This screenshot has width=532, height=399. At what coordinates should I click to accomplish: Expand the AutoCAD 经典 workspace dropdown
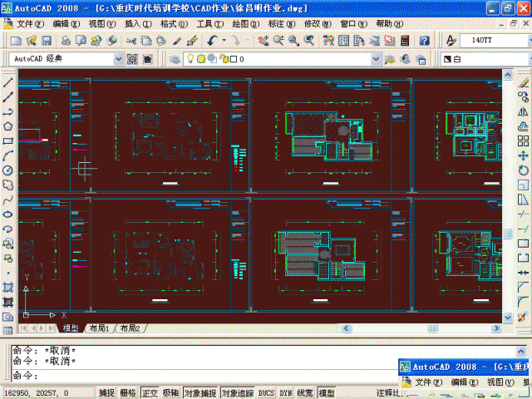pyautogui.click(x=118, y=59)
